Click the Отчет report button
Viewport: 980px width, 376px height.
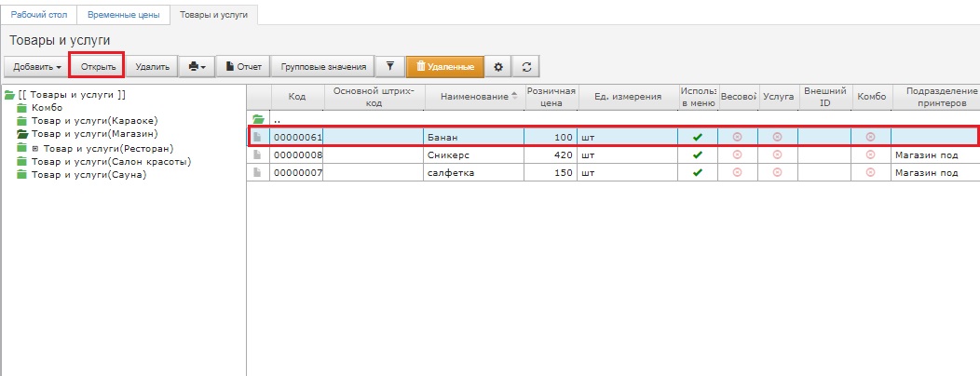point(244,67)
